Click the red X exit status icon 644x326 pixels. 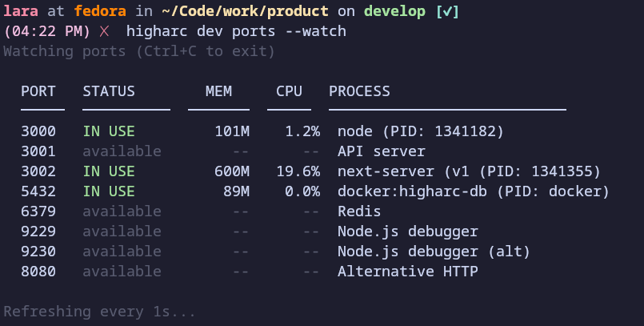click(104, 31)
